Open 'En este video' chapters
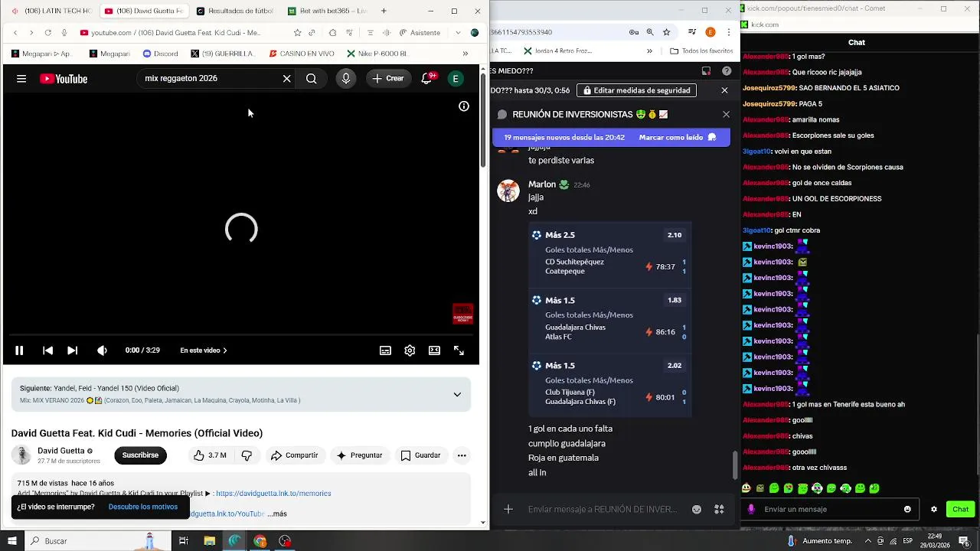Image resolution: width=980 pixels, height=551 pixels. (204, 350)
